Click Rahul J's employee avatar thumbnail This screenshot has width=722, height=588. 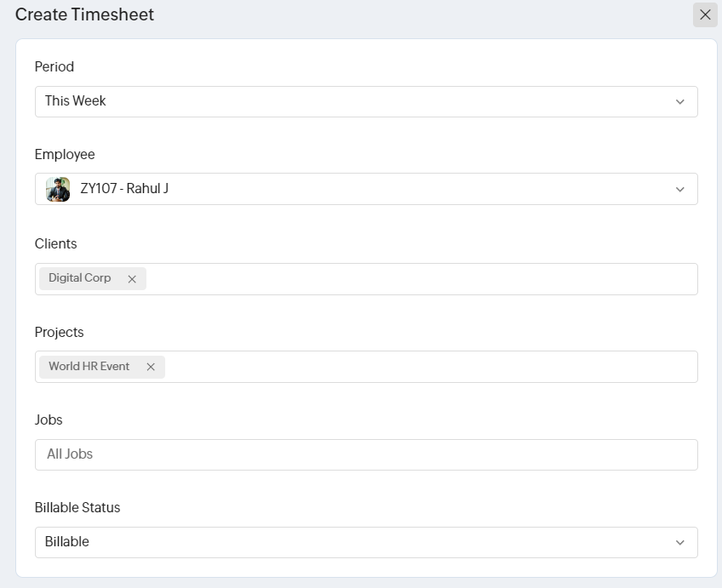tap(58, 189)
